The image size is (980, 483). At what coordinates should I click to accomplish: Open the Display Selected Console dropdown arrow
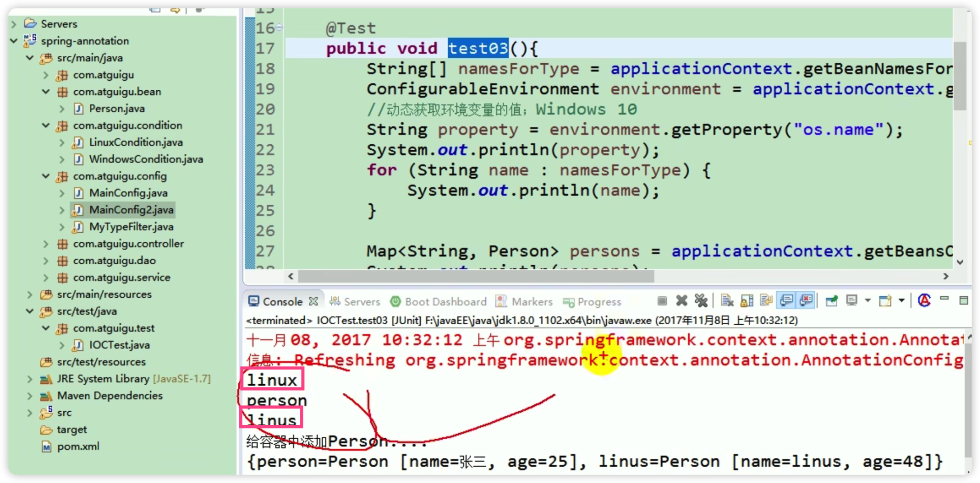pos(868,301)
